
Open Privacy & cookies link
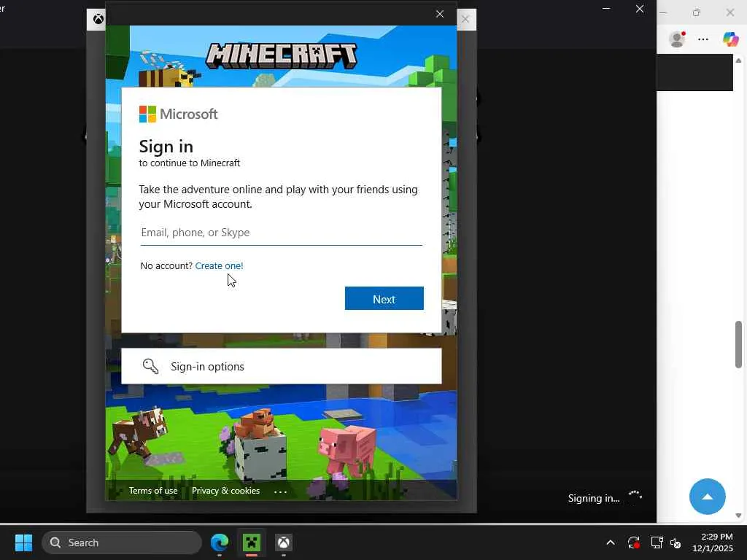(226, 491)
